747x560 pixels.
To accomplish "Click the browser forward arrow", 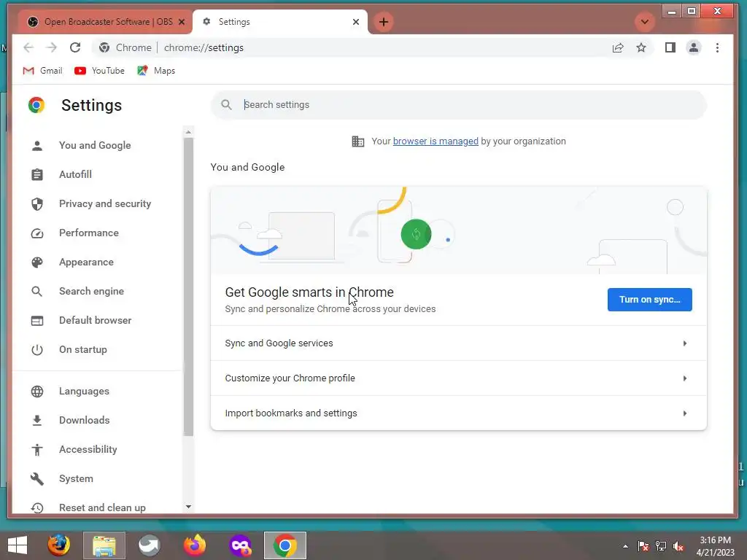I will pos(52,47).
